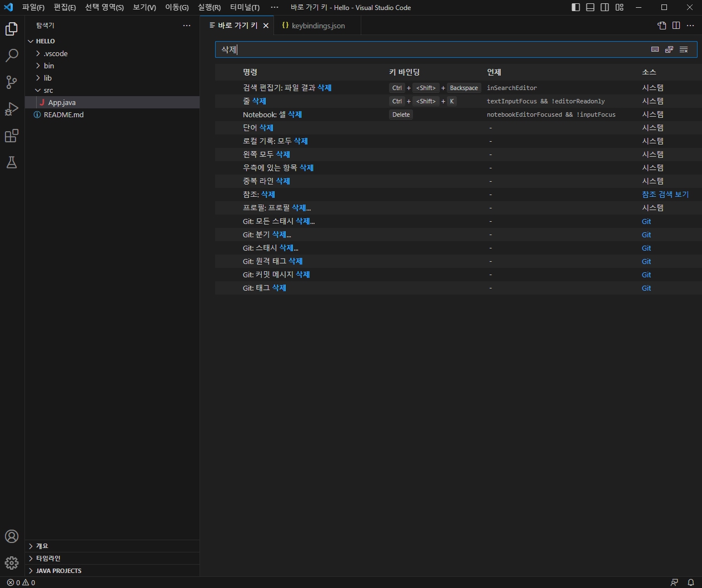Expand the .vscode folder
This screenshot has width=702, height=588.
[x=113, y=53]
